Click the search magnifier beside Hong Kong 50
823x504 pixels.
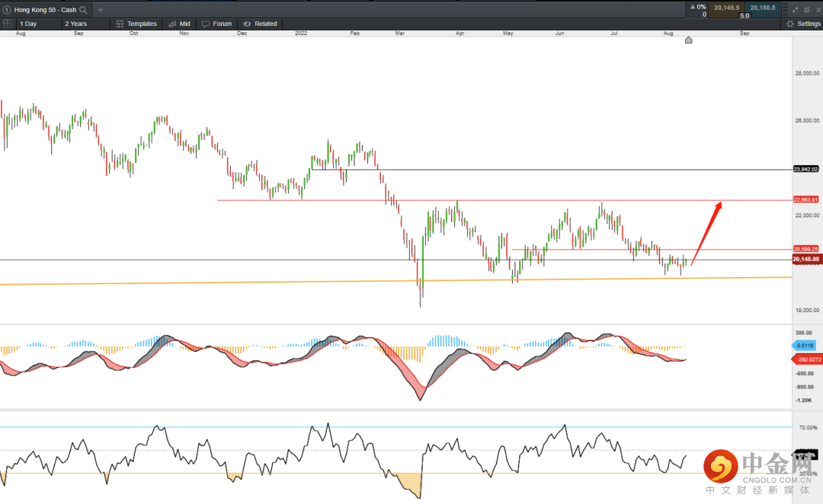point(83,10)
